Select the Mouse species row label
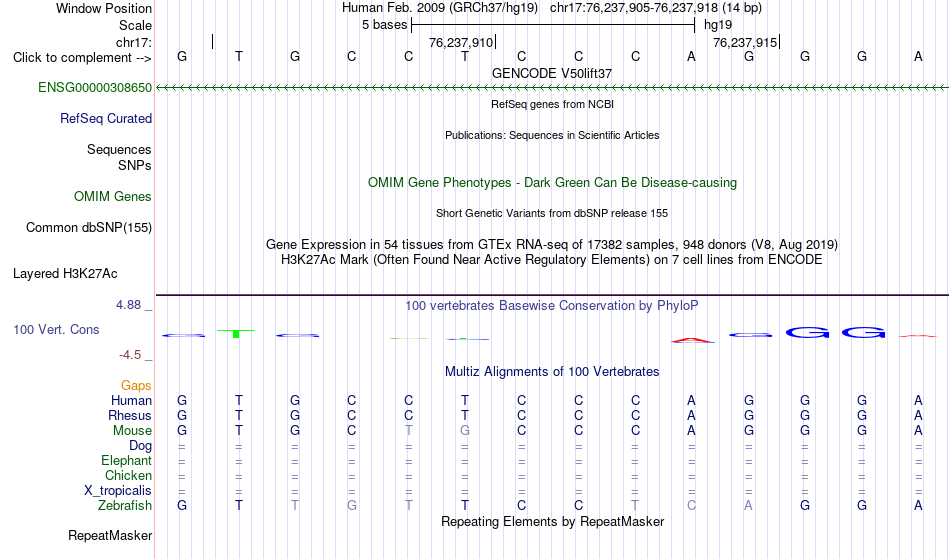 pyautogui.click(x=132, y=431)
